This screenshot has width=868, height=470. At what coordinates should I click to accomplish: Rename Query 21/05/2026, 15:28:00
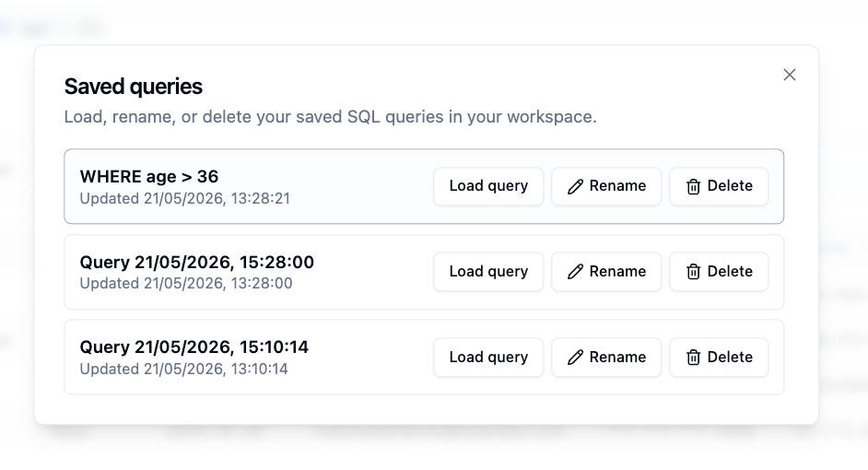click(x=606, y=271)
